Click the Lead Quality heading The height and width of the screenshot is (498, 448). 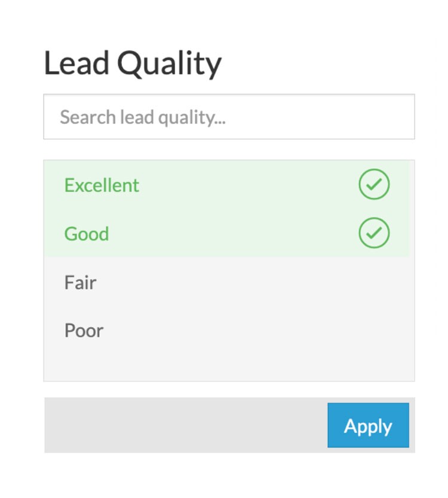tap(133, 61)
